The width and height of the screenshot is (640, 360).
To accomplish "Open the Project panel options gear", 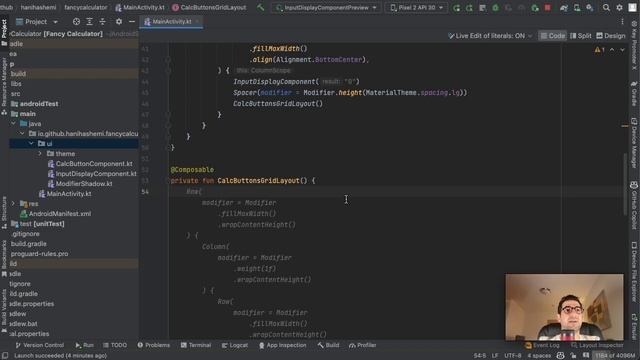I will (x=118, y=22).
